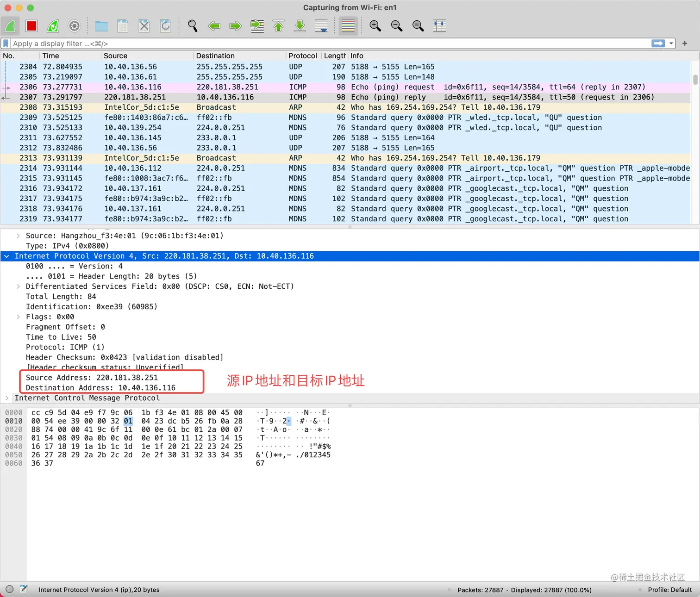
Task: Zoom in the main window text
Action: pos(375,26)
